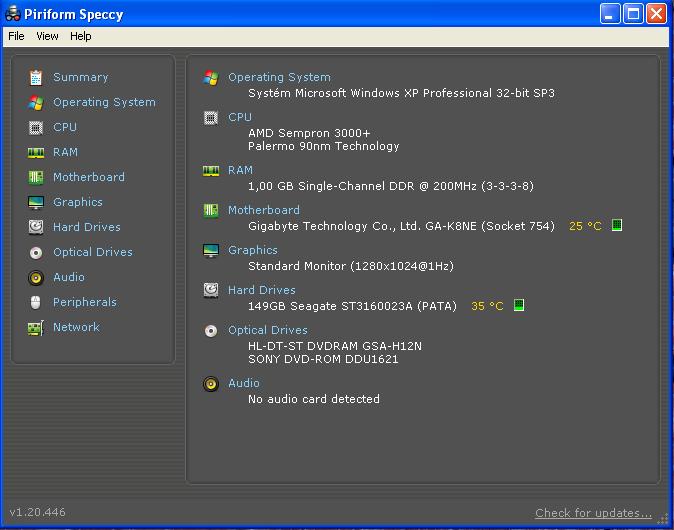Click the Hard Drives heading in summary panel

pos(262,290)
